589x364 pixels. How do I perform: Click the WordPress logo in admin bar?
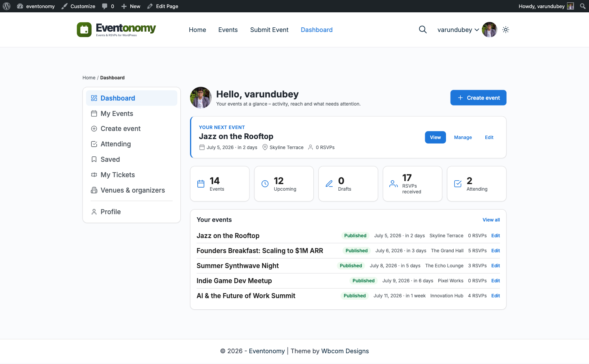point(7,6)
